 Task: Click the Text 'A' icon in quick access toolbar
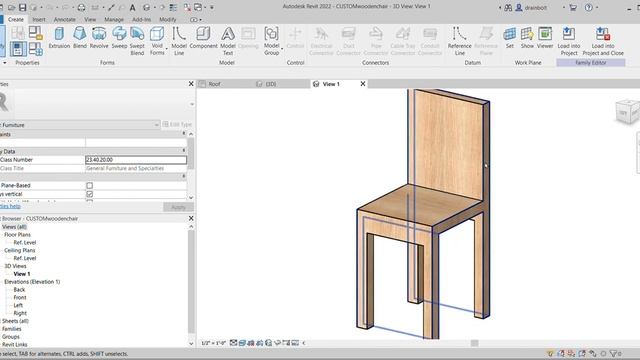tap(133, 7)
